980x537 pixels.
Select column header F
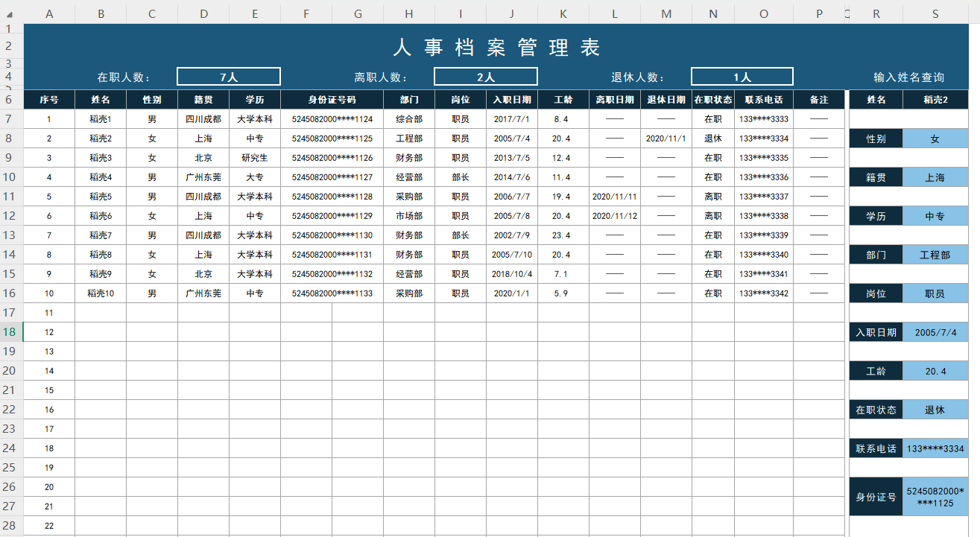(306, 13)
